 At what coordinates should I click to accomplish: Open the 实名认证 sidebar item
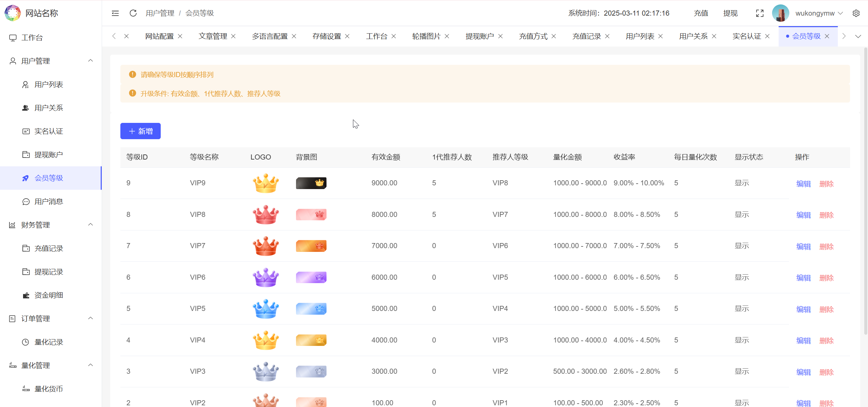click(x=49, y=131)
